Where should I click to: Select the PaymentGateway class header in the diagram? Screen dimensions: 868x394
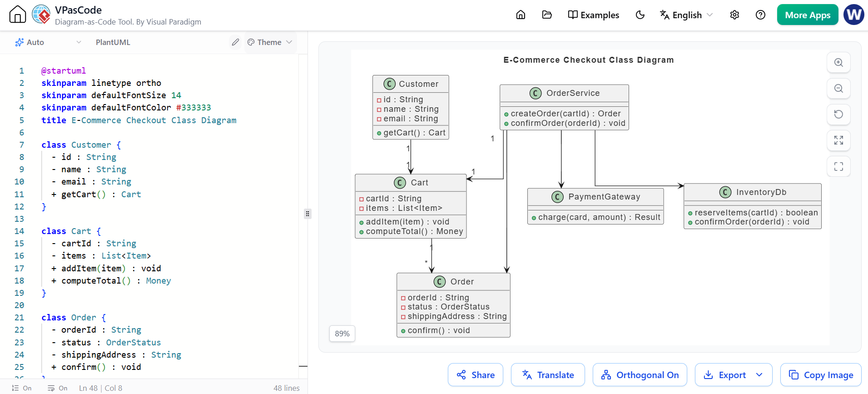[x=595, y=197]
